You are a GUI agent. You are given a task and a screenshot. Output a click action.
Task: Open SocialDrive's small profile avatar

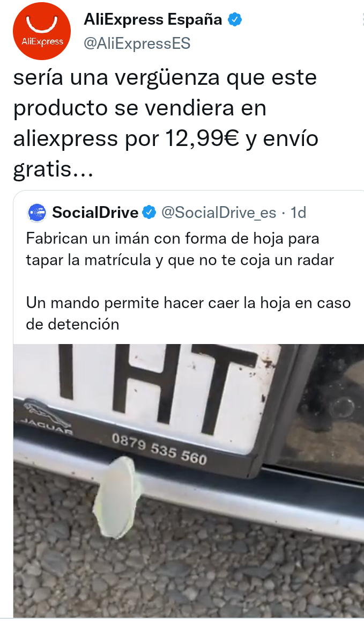point(37,213)
